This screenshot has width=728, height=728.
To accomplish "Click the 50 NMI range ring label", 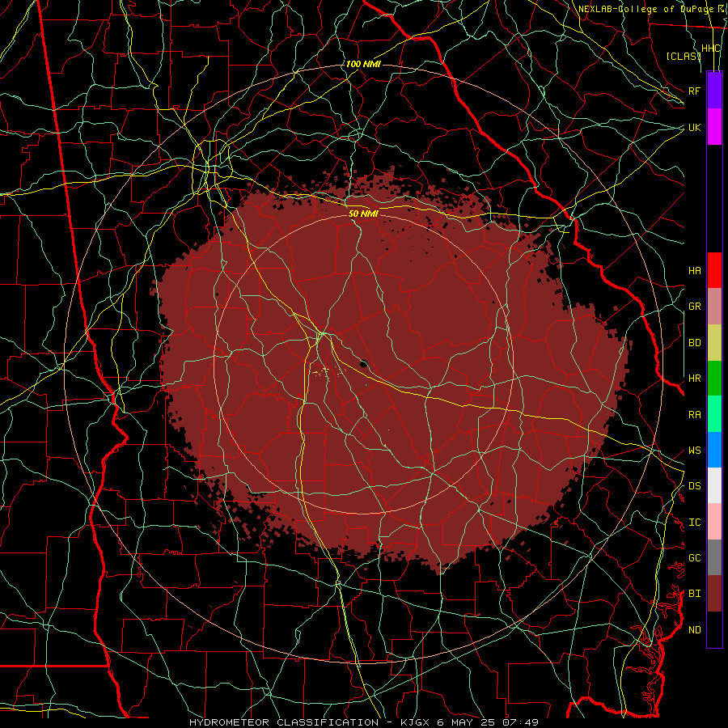I will pyautogui.click(x=363, y=214).
